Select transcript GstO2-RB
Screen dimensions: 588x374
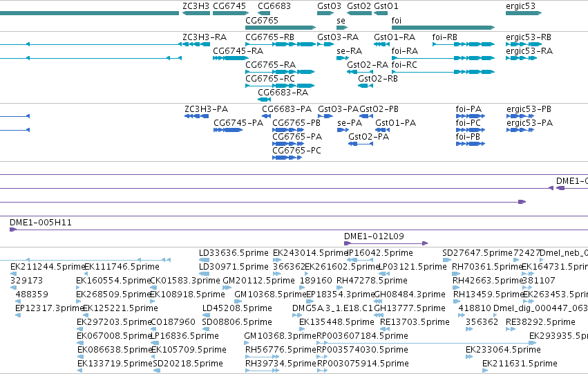[378, 79]
